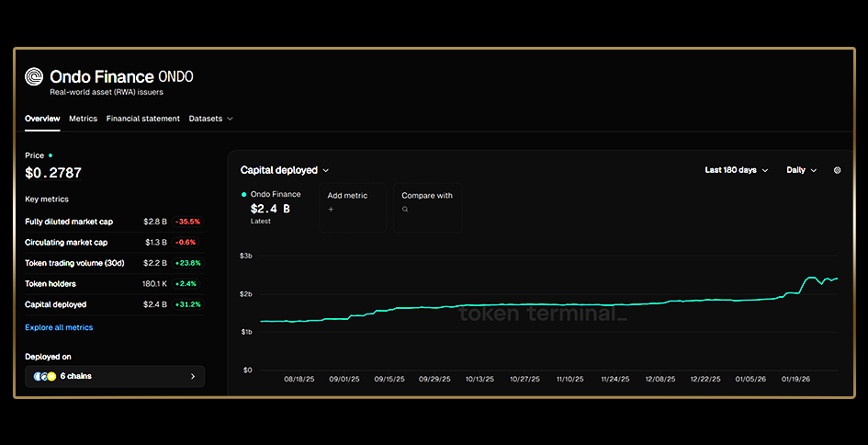This screenshot has height=445, width=868.
Task: Select the Overview tab
Action: 42,119
